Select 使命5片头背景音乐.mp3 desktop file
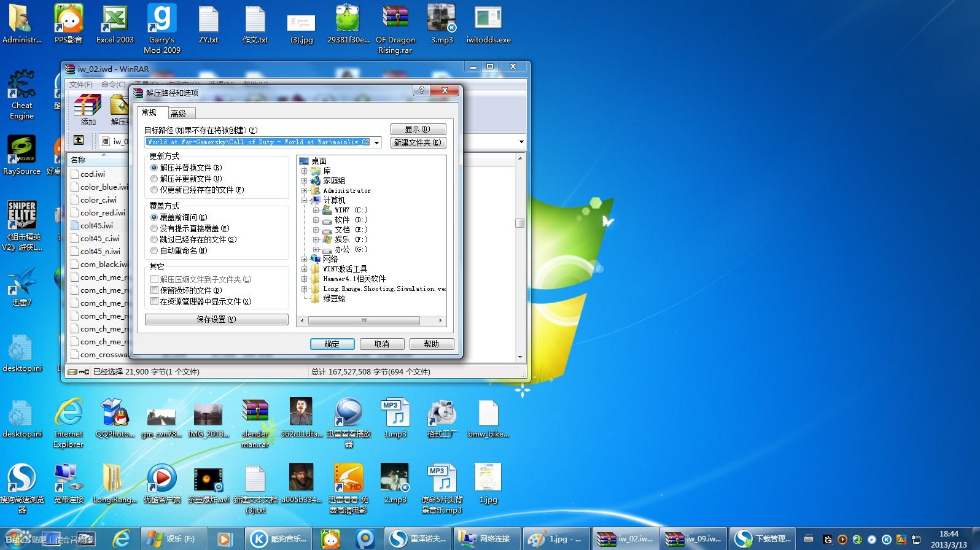 point(441,488)
